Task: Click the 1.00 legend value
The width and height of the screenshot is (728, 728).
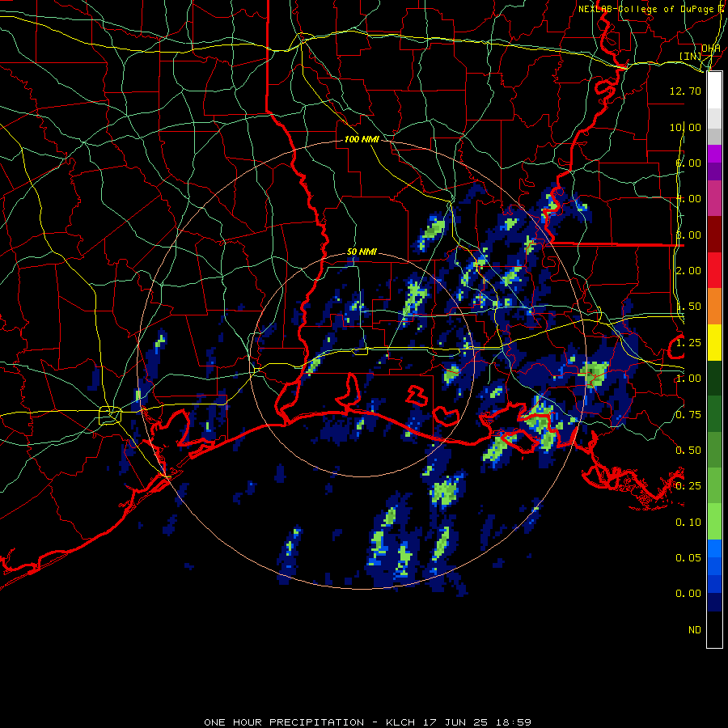Action: pyautogui.click(x=688, y=379)
